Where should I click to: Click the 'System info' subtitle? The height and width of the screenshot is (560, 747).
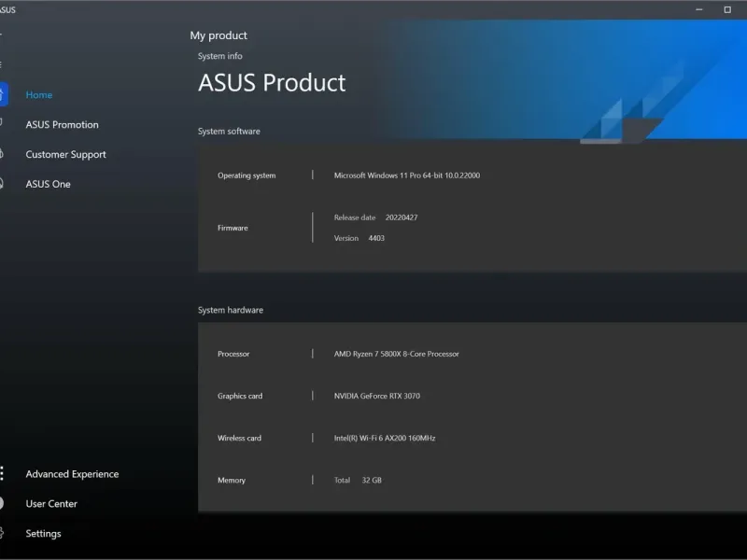pyautogui.click(x=220, y=56)
